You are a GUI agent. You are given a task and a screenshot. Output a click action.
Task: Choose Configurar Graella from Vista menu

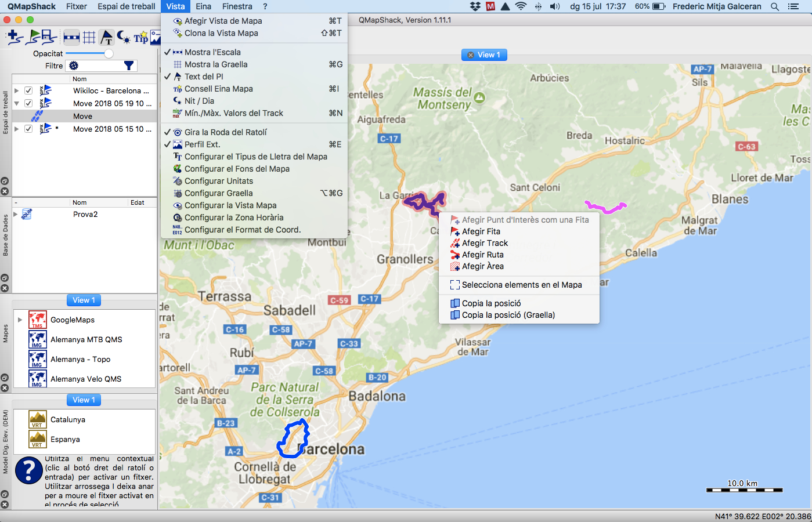(x=218, y=193)
